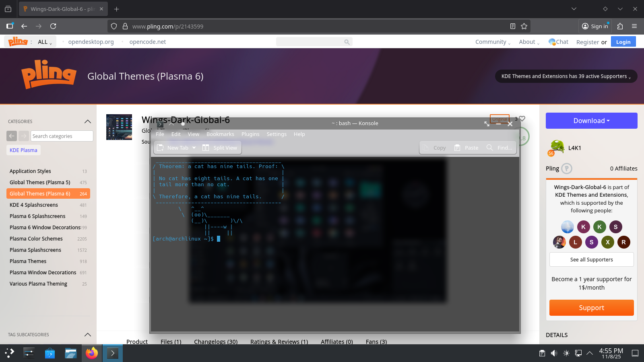This screenshot has width=644, height=362.
Task: Open the opencode.net link
Action: tap(148, 42)
